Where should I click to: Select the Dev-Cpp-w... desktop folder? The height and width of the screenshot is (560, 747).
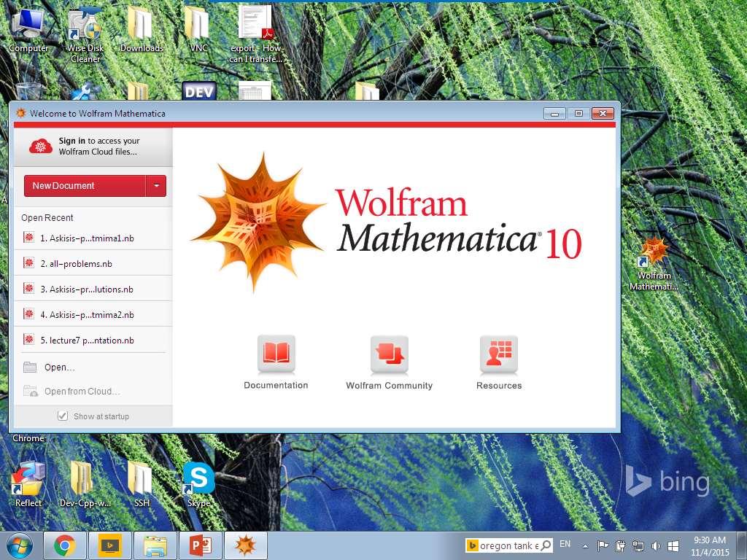coord(85,484)
